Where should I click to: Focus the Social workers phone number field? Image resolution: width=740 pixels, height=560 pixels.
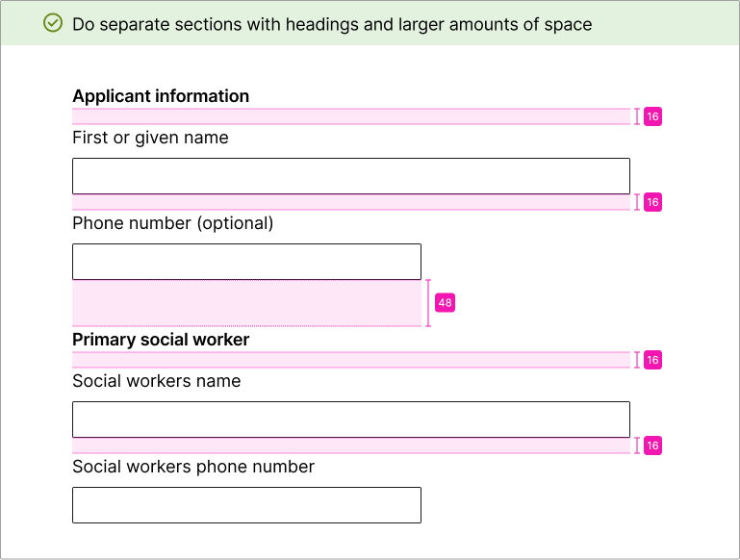point(246,505)
